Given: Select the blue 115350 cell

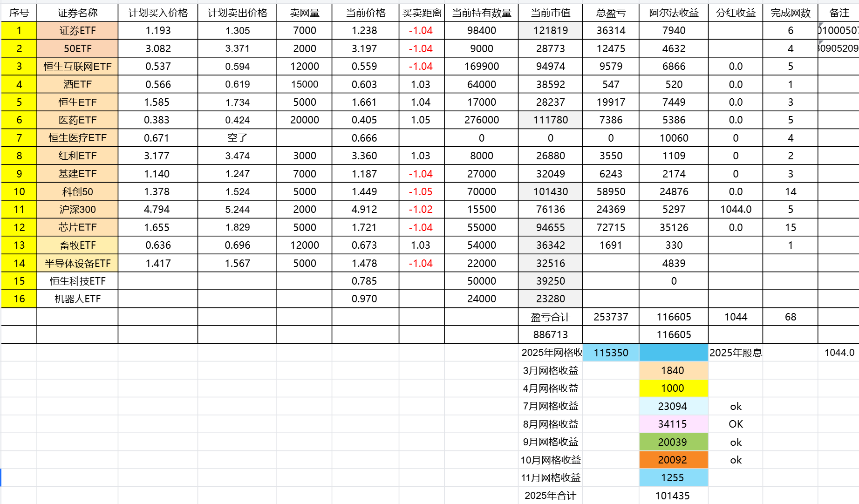Looking at the screenshot, I should click(610, 353).
